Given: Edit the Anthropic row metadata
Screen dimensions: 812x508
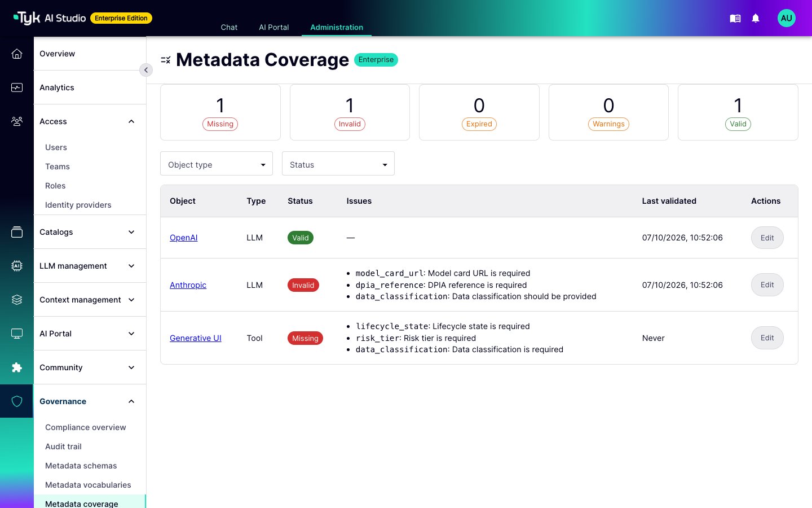Looking at the screenshot, I should pos(767,285).
